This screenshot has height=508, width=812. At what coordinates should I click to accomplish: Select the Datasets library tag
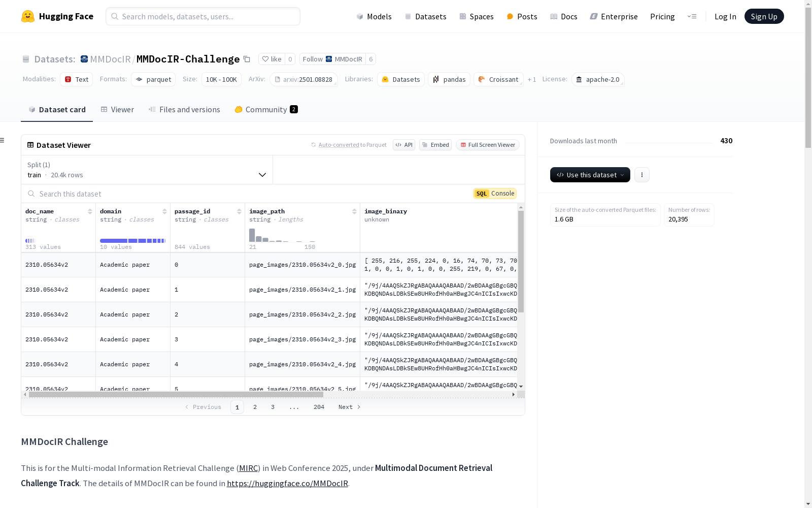coord(401,79)
